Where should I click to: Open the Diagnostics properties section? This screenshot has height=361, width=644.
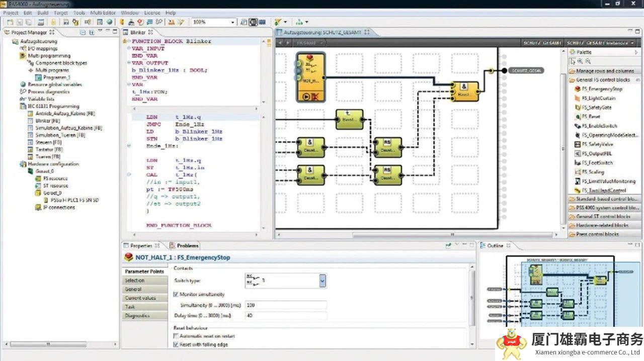point(137,316)
